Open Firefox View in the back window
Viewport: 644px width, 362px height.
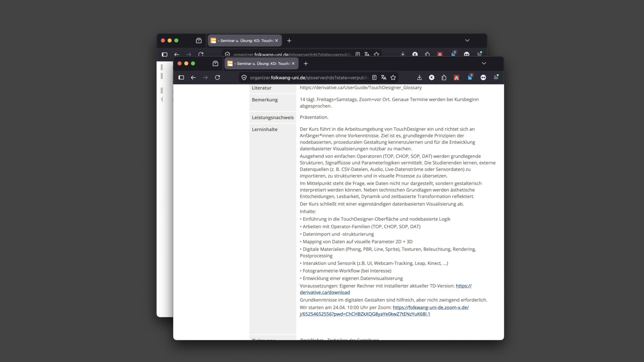(199, 41)
